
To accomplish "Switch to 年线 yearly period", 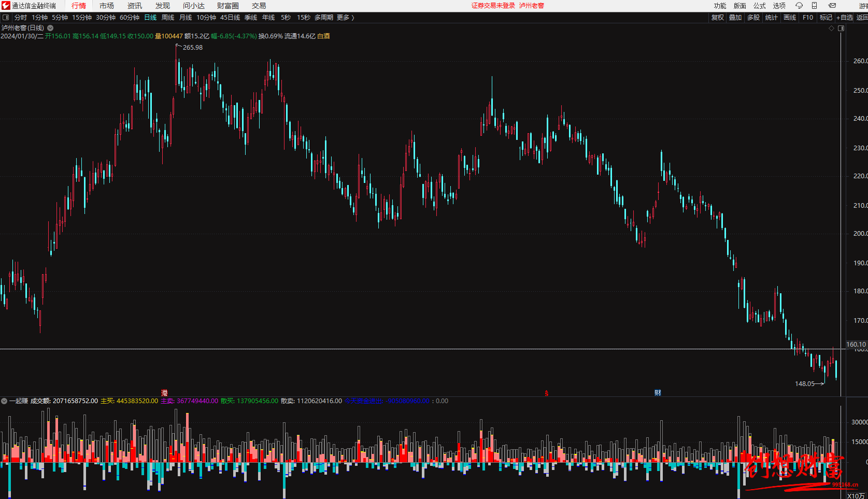I will point(268,18).
